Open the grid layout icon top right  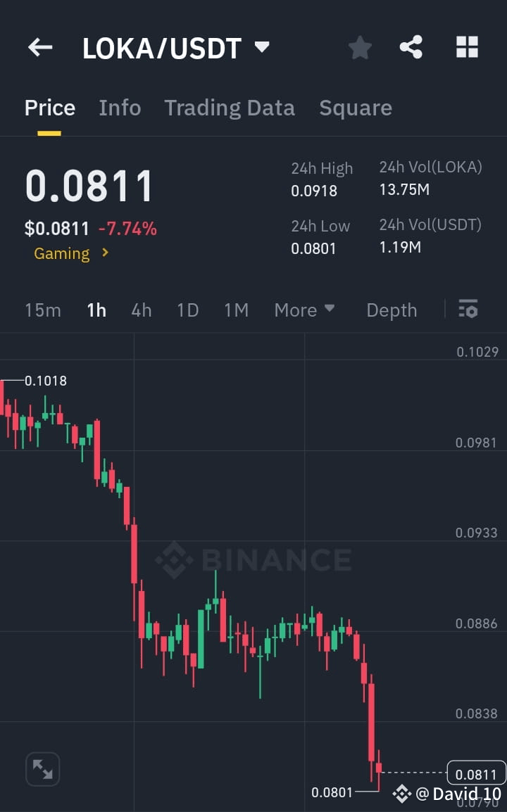[x=466, y=47]
